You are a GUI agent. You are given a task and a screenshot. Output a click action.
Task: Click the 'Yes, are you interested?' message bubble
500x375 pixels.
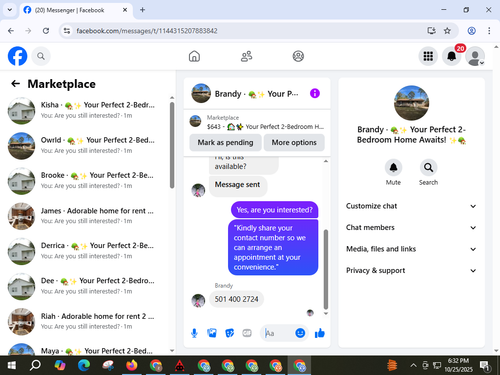tap(274, 210)
